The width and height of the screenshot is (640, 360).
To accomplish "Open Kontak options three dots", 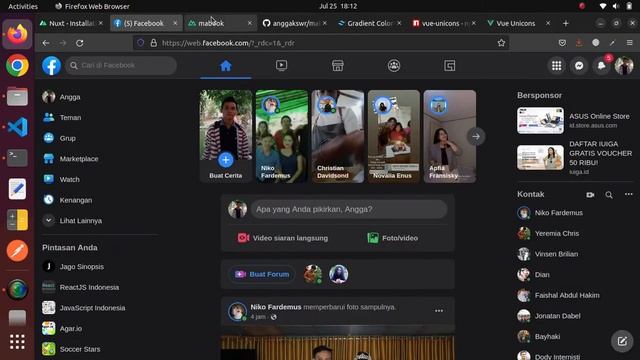I will coord(629,194).
